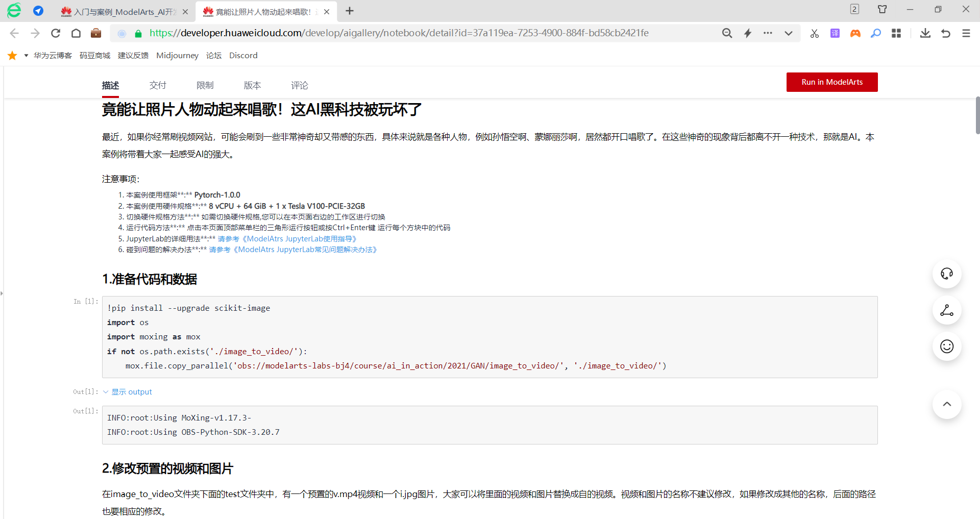
Task: Click the scissors screenshot tool icon
Action: (x=815, y=33)
